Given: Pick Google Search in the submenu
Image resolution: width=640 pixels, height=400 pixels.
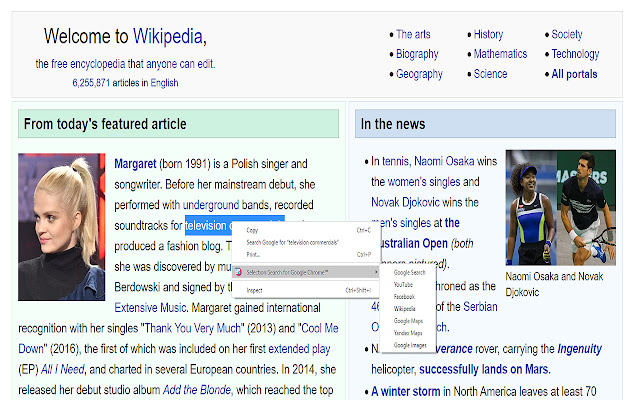Looking at the screenshot, I should coord(409,272).
